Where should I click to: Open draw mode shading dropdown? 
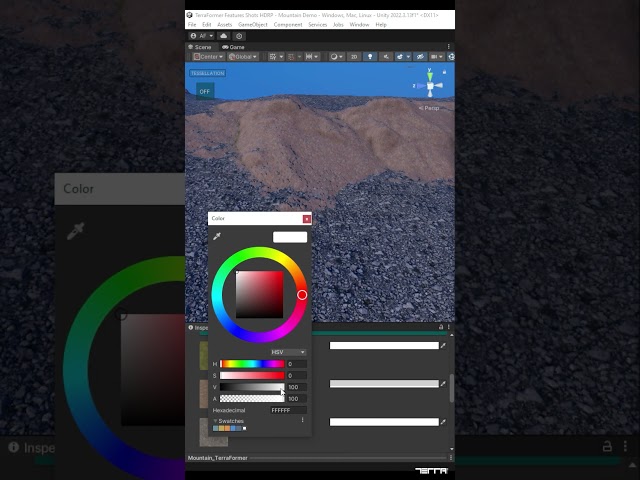pos(336,57)
